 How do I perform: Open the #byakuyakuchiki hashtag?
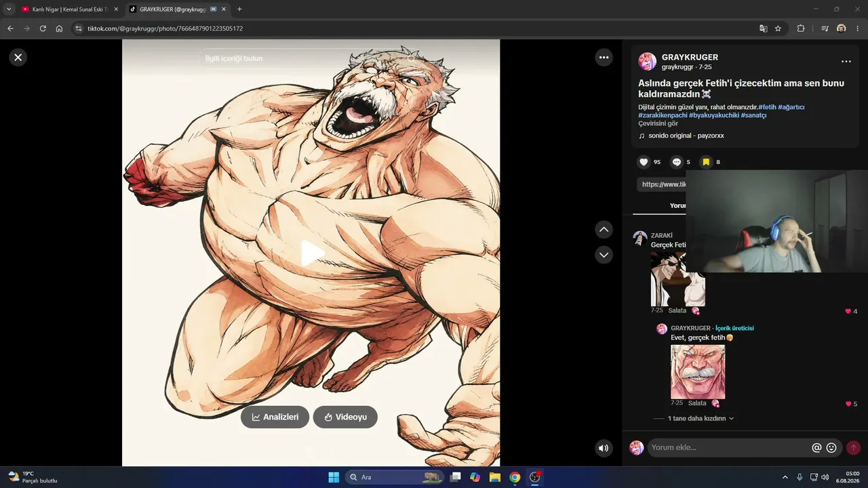[x=714, y=115]
